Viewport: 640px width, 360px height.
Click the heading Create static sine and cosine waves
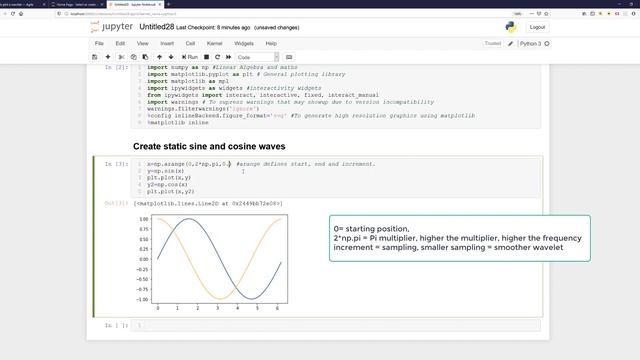pyautogui.click(x=209, y=146)
